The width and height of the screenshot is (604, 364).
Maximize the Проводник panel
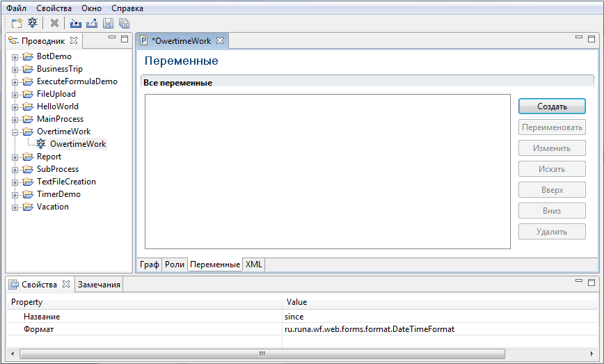tap(125, 39)
